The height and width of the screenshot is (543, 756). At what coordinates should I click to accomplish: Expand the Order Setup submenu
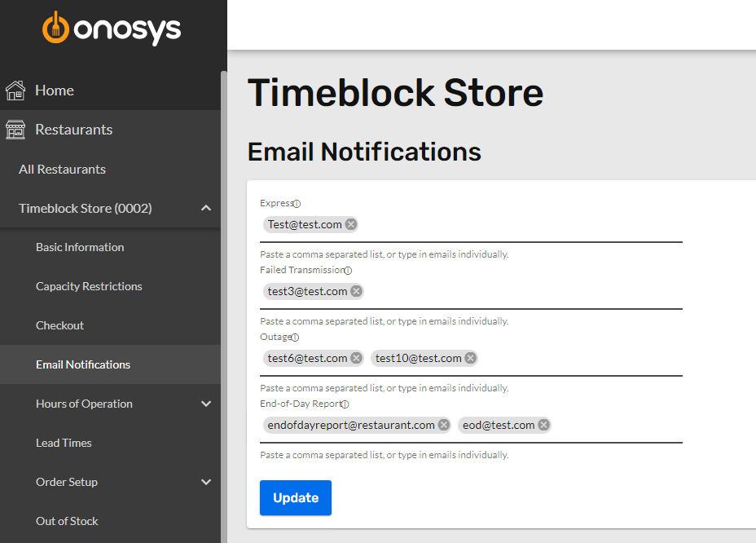tap(206, 482)
